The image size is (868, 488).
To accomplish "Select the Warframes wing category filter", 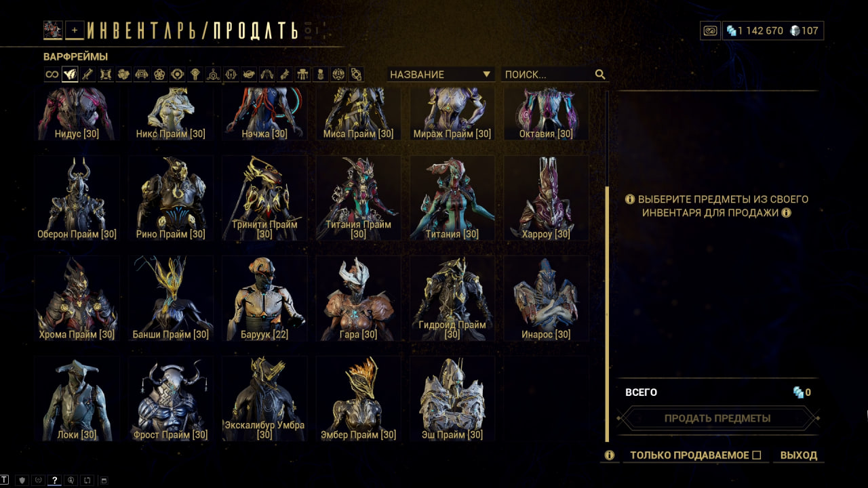I will 70,75.
